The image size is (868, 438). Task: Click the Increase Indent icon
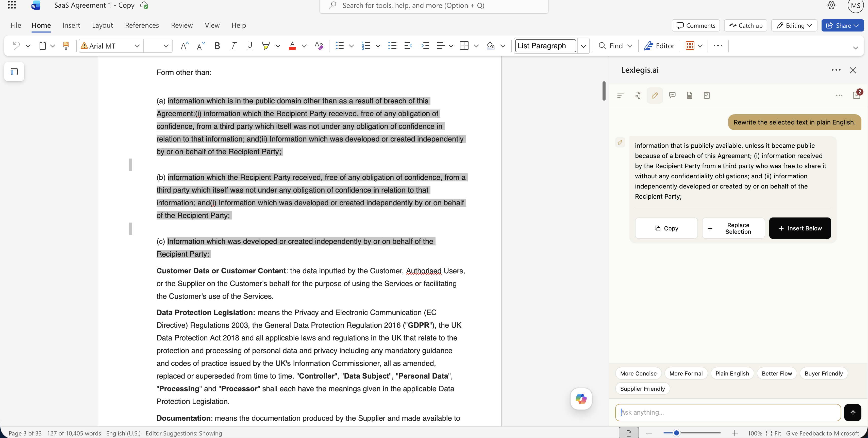point(425,45)
